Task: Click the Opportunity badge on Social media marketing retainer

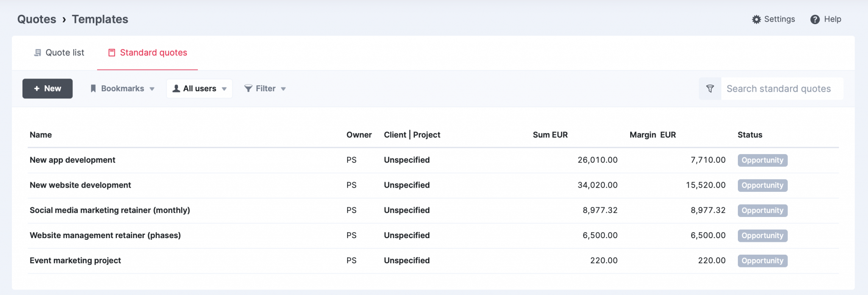Action: click(x=762, y=211)
